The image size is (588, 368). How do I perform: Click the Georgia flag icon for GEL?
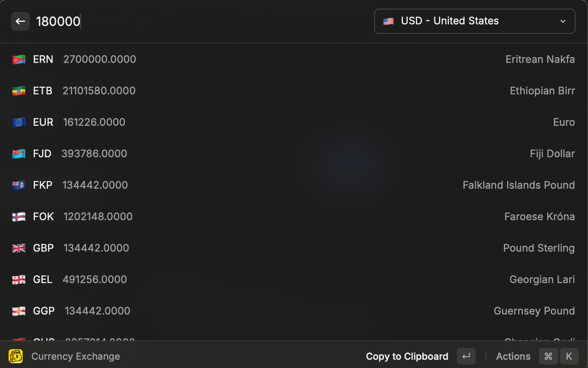pyautogui.click(x=19, y=280)
